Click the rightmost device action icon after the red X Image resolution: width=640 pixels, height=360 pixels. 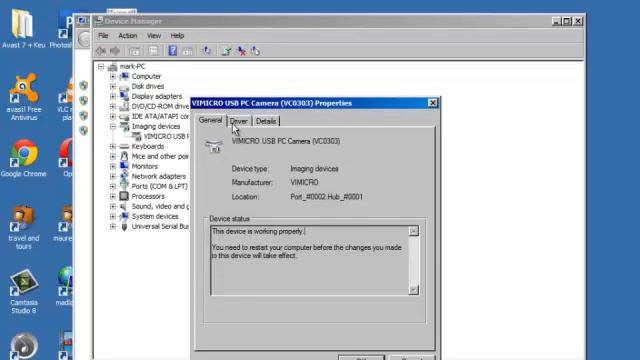[x=256, y=51]
